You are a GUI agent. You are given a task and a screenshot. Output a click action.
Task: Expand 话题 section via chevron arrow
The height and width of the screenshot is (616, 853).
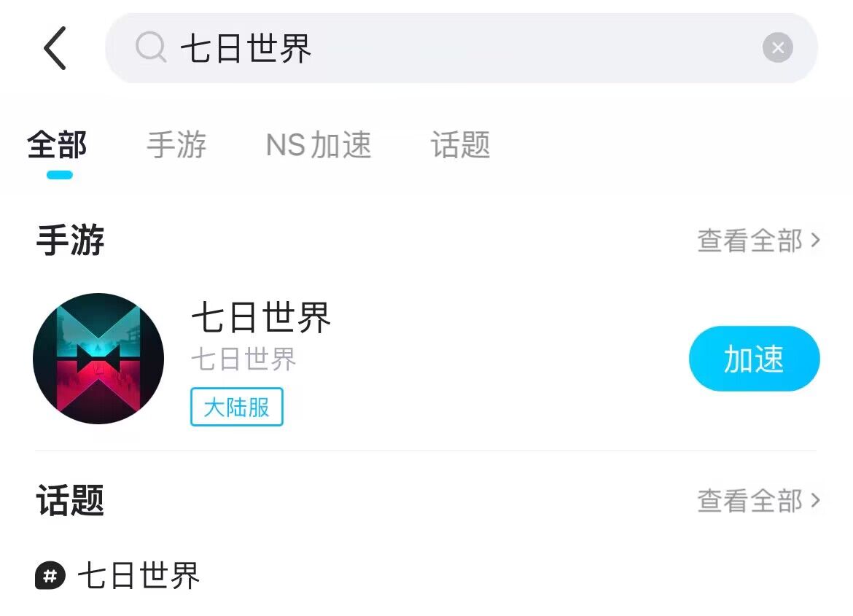pos(816,501)
